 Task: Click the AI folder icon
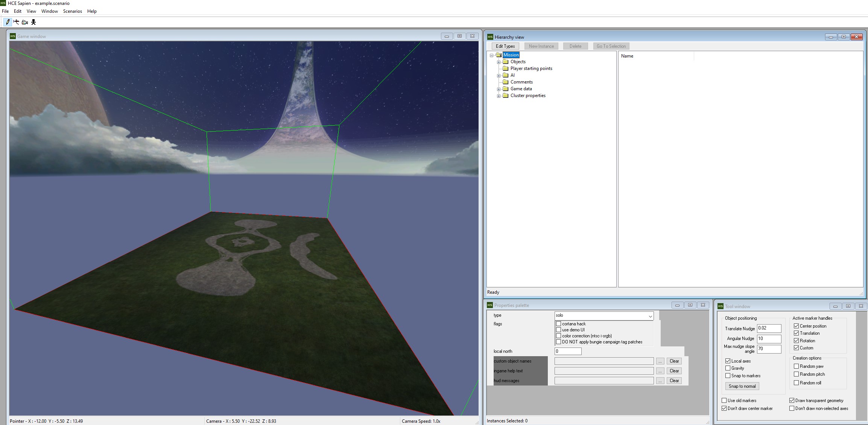pos(506,75)
